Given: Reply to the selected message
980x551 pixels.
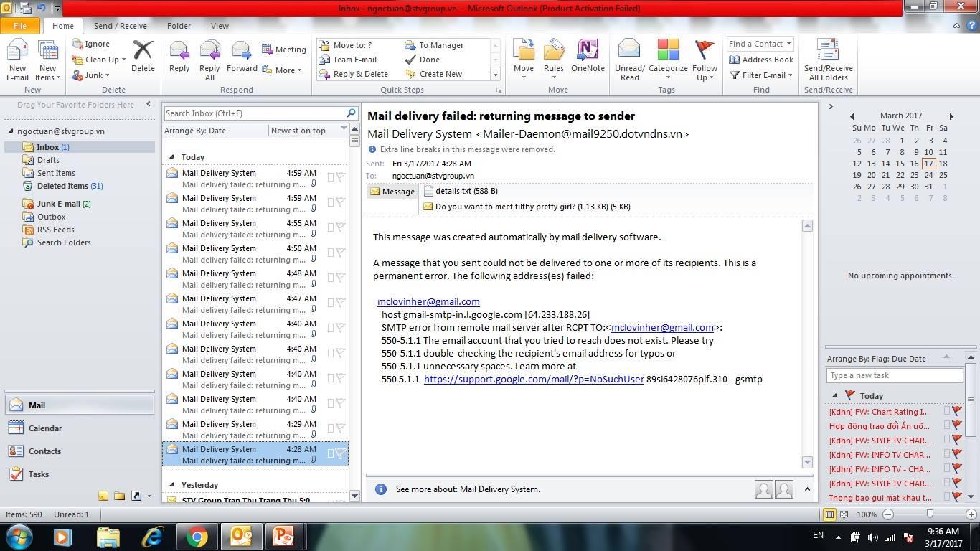Looking at the screenshot, I should (179, 57).
